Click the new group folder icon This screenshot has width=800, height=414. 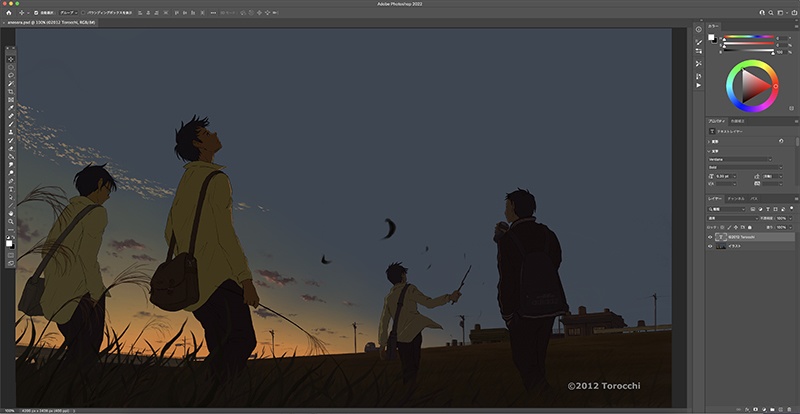click(772, 409)
